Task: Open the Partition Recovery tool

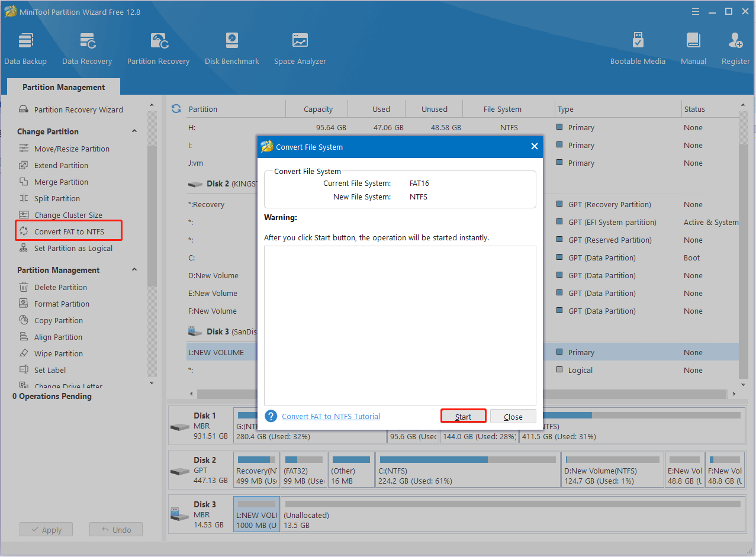Action: coord(158,49)
